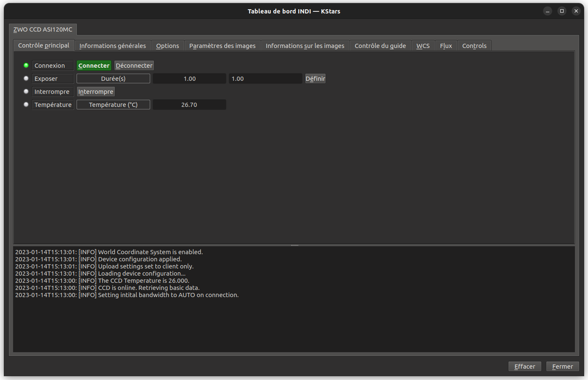Click the Température status indicator light
This screenshot has height=380, width=588.
(x=26, y=104)
